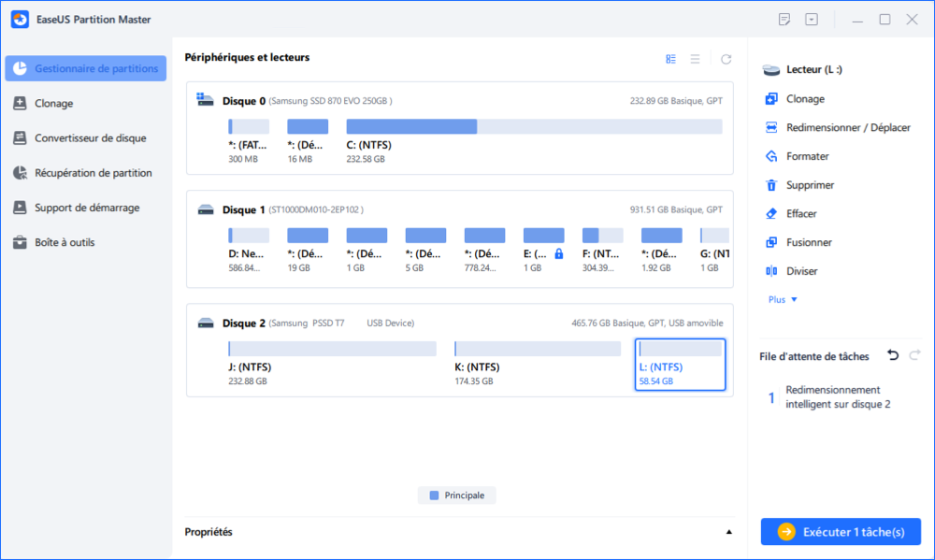Image resolution: width=935 pixels, height=560 pixels.
Task: Open the title bar dropdown menu icon
Action: coord(812,20)
